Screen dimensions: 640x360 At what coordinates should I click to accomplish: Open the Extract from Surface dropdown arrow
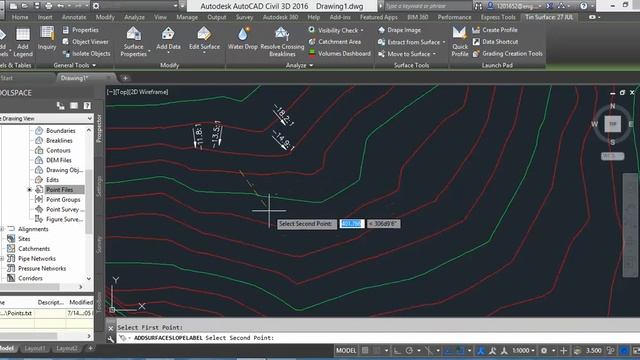click(444, 42)
